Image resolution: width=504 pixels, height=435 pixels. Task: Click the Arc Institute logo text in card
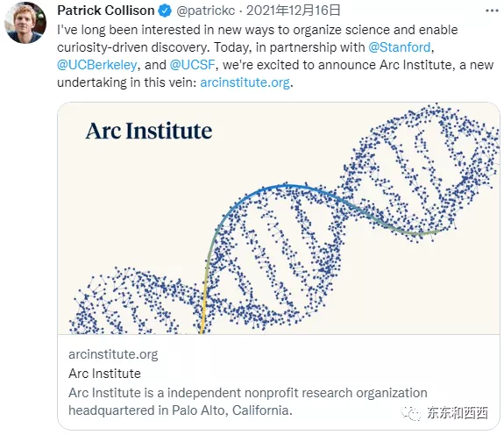149,131
